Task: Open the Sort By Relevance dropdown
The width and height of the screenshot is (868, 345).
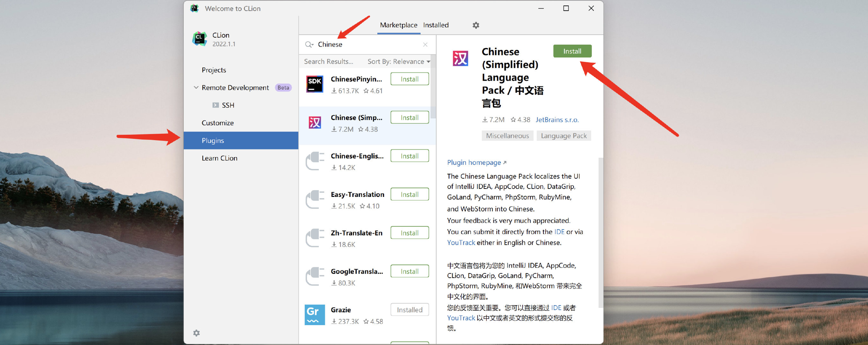Action: [x=399, y=62]
